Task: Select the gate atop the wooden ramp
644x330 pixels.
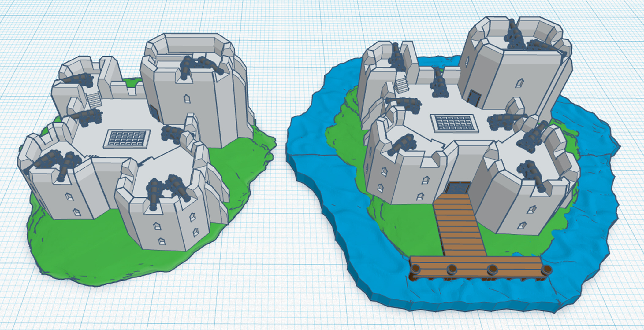Action: tap(458, 188)
